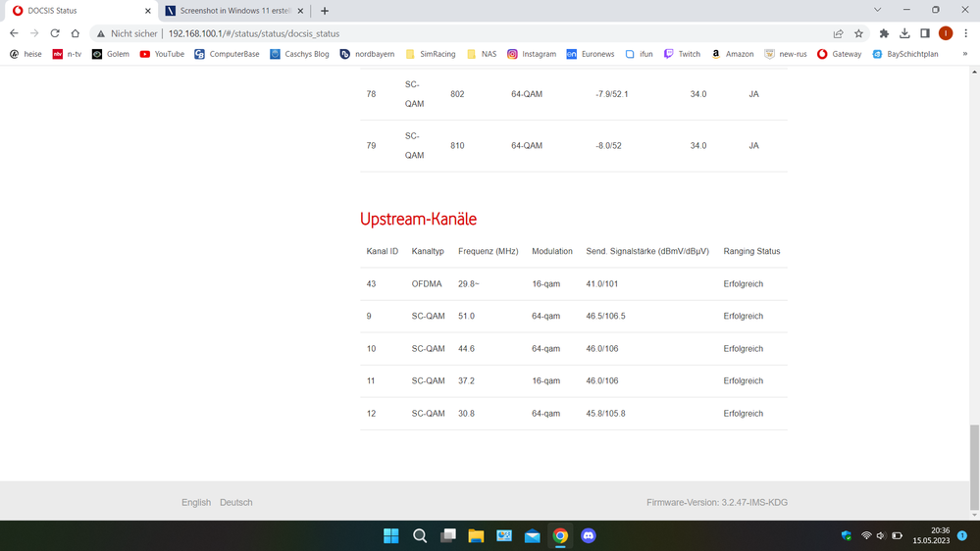Screen dimensions: 980x551
Task: Open the Gateway bookmark
Action: pyautogui.click(x=840, y=54)
